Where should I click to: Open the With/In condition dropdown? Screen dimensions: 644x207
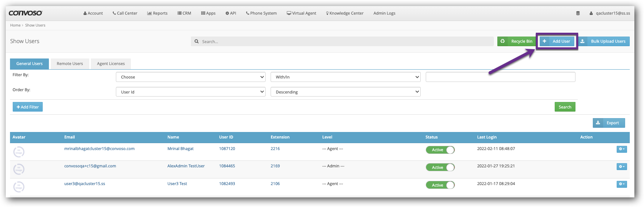[x=345, y=77]
